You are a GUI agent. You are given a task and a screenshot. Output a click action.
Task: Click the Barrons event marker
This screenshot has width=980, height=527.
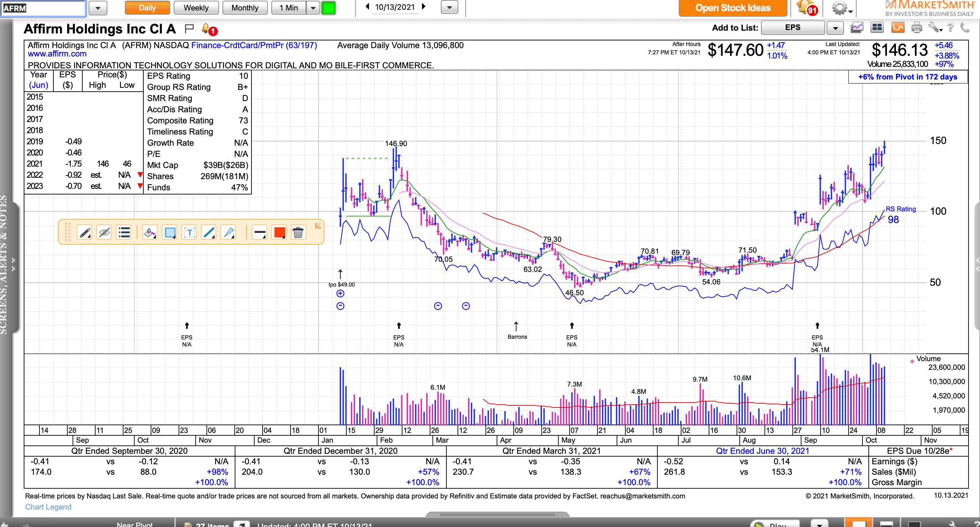coord(517,331)
